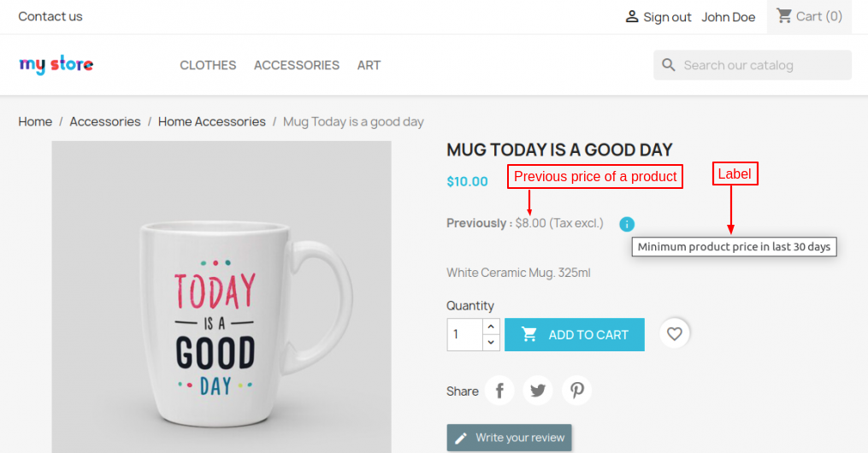Viewport: 868px width, 453px height.
Task: Click the blue price info icon
Action: (627, 224)
